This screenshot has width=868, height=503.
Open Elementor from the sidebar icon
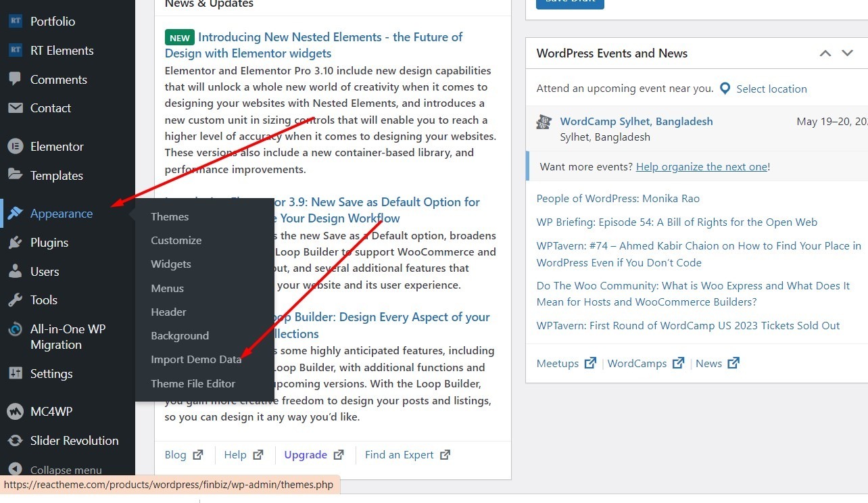[15, 146]
